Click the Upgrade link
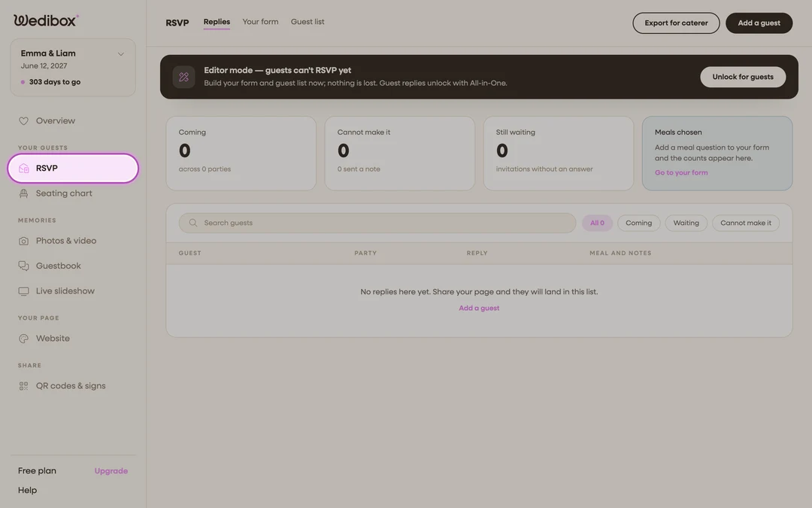This screenshot has width=812, height=508. click(111, 471)
